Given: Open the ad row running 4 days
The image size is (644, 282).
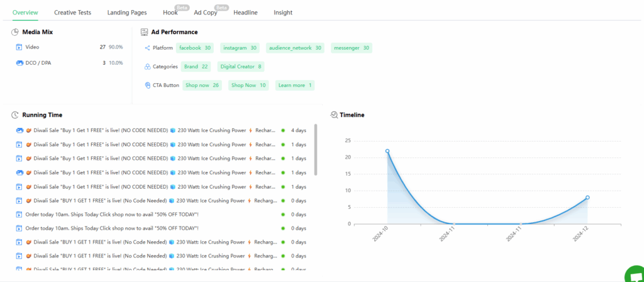Looking at the screenshot, I should tap(162, 131).
